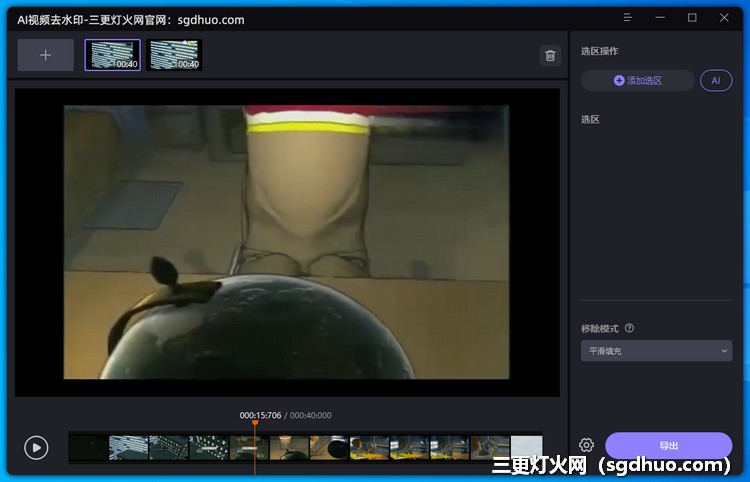750x482 pixels.
Task: Open settings with the gear icon
Action: pyautogui.click(x=586, y=445)
